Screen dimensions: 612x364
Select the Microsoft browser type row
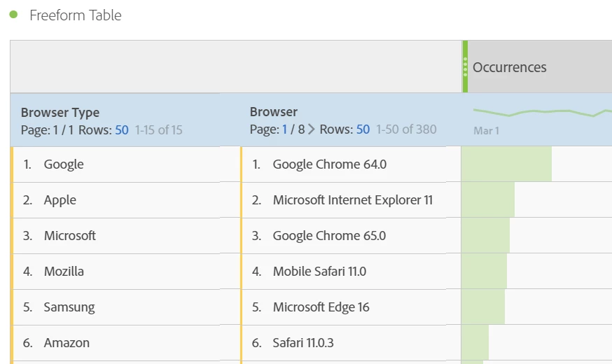click(125, 236)
